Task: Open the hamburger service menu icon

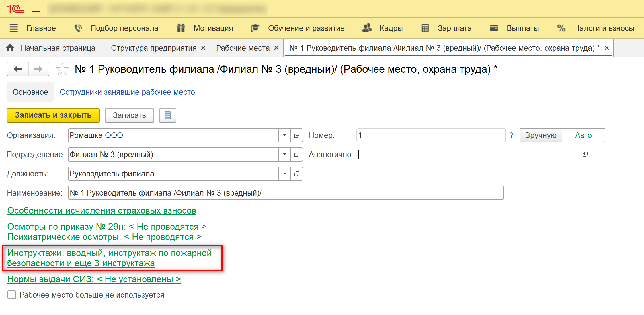Action: (x=36, y=9)
